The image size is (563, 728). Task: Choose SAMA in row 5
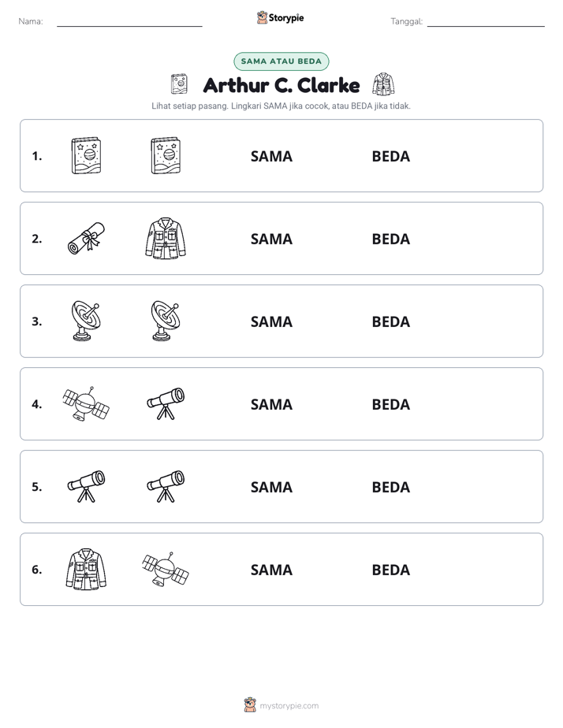(x=271, y=487)
